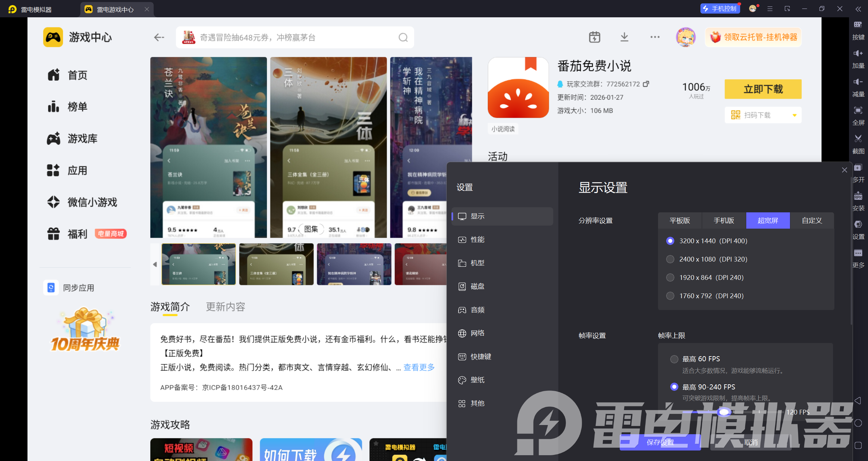Click the volume up (加量) icon

858,53
